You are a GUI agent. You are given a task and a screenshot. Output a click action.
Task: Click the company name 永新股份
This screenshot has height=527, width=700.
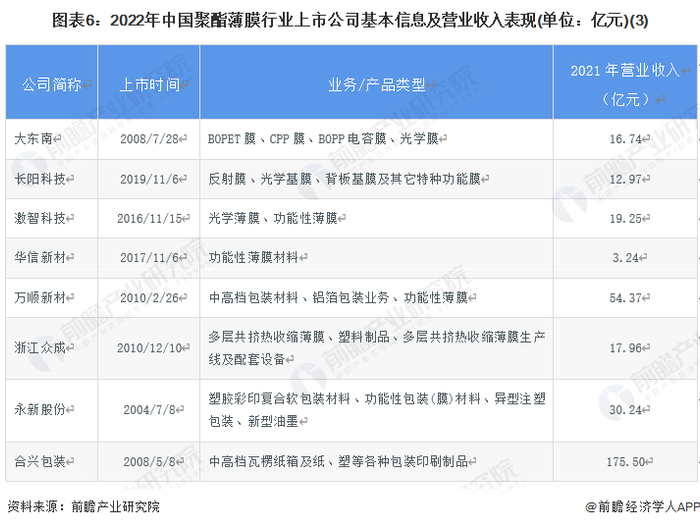(x=40, y=409)
